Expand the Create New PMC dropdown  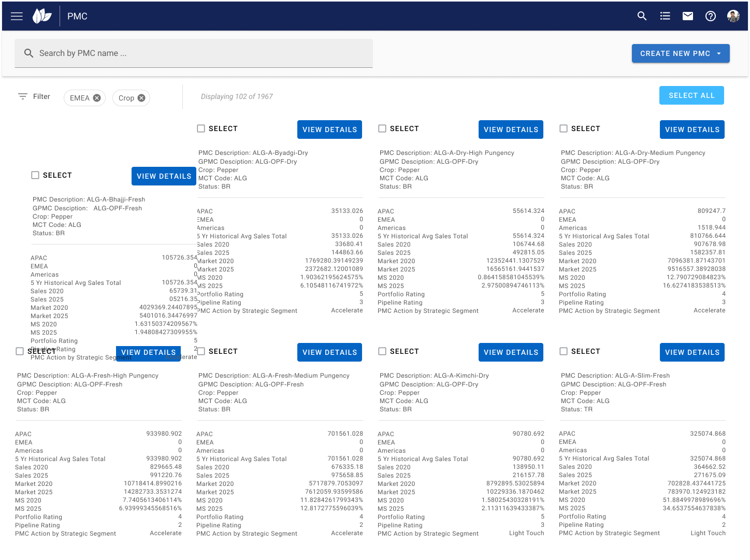[719, 53]
